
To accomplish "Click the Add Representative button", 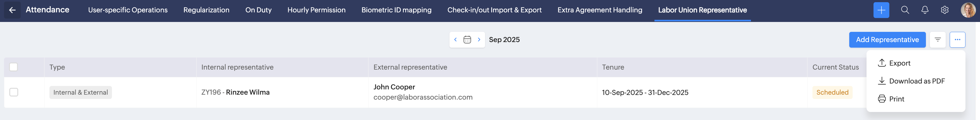I will pyautogui.click(x=887, y=40).
